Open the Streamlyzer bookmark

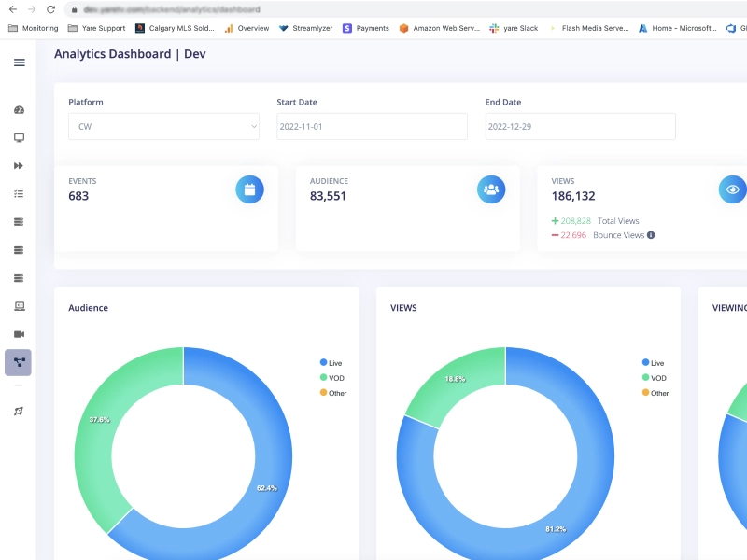306,28
